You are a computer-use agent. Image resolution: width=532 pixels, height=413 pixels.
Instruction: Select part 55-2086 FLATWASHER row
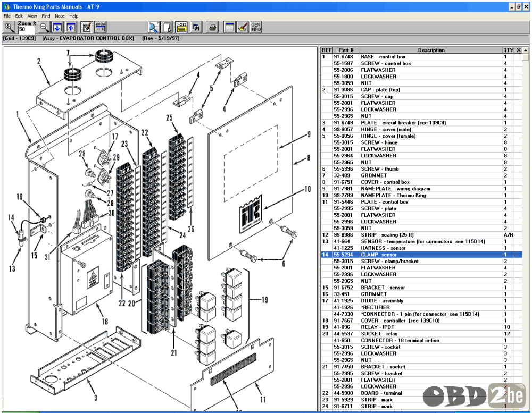[x=421, y=70]
